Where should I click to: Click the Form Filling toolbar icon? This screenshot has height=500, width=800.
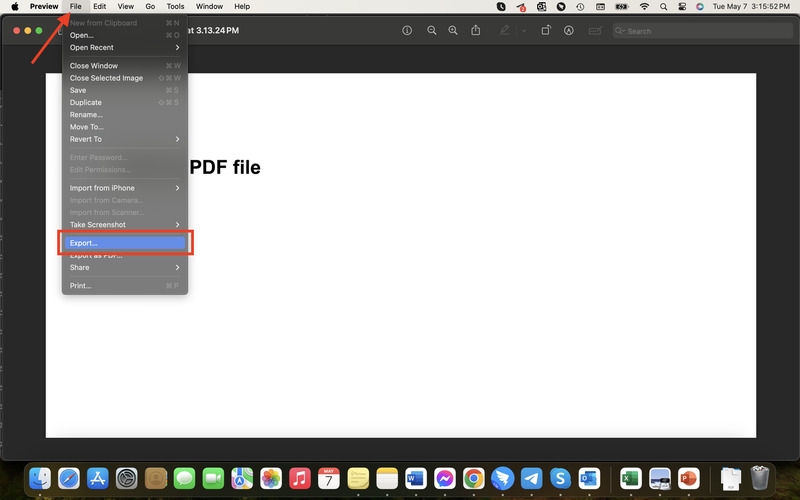(x=595, y=31)
